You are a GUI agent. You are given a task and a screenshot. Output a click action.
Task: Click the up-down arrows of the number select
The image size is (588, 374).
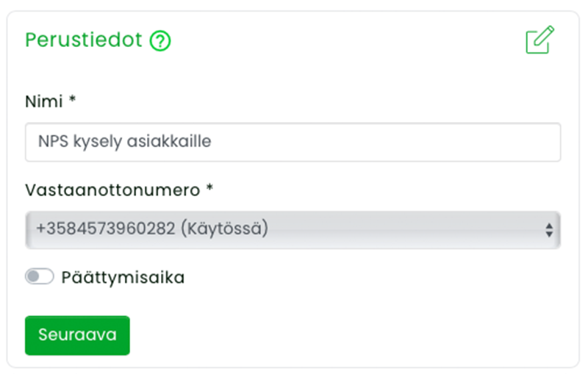click(549, 230)
